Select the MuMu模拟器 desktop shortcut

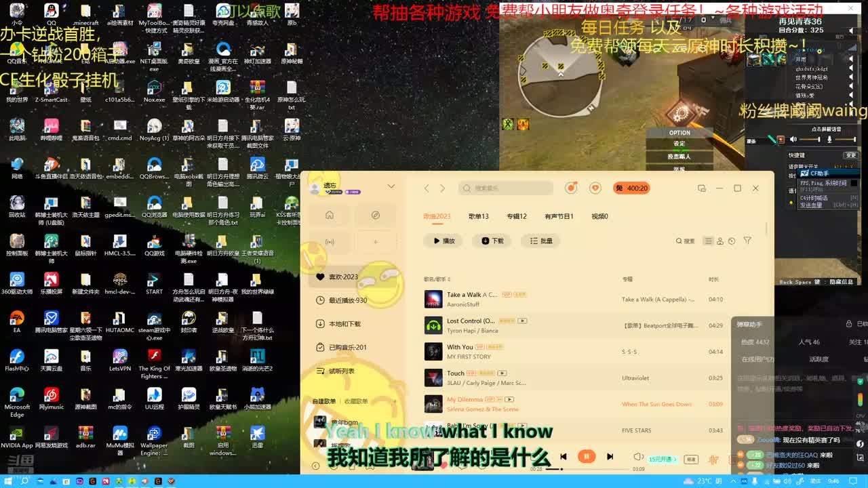coord(120,440)
